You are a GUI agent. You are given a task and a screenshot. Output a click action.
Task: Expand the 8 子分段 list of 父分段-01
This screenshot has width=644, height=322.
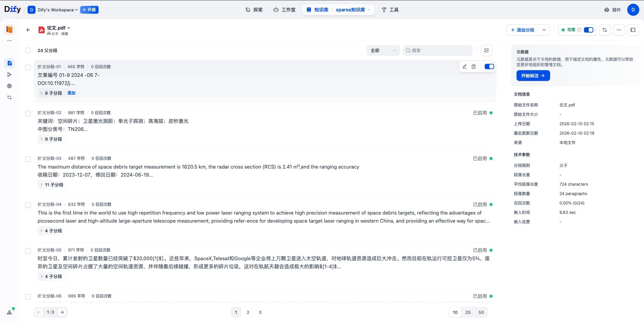tap(51, 93)
